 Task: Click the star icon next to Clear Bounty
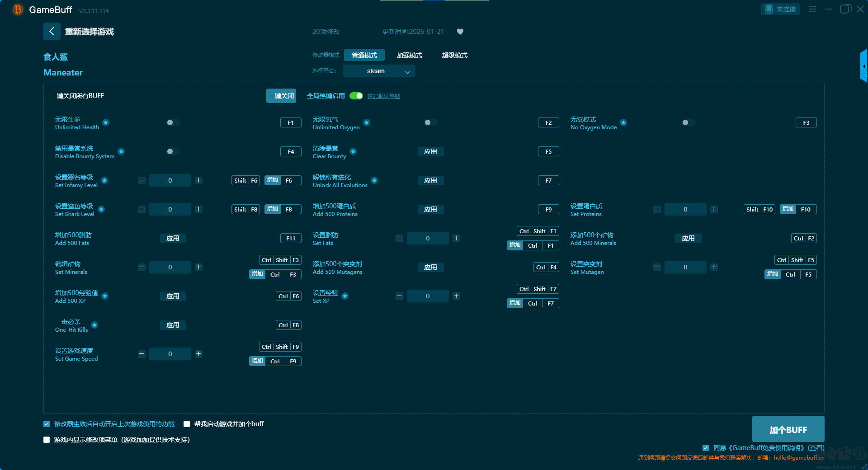tap(353, 151)
